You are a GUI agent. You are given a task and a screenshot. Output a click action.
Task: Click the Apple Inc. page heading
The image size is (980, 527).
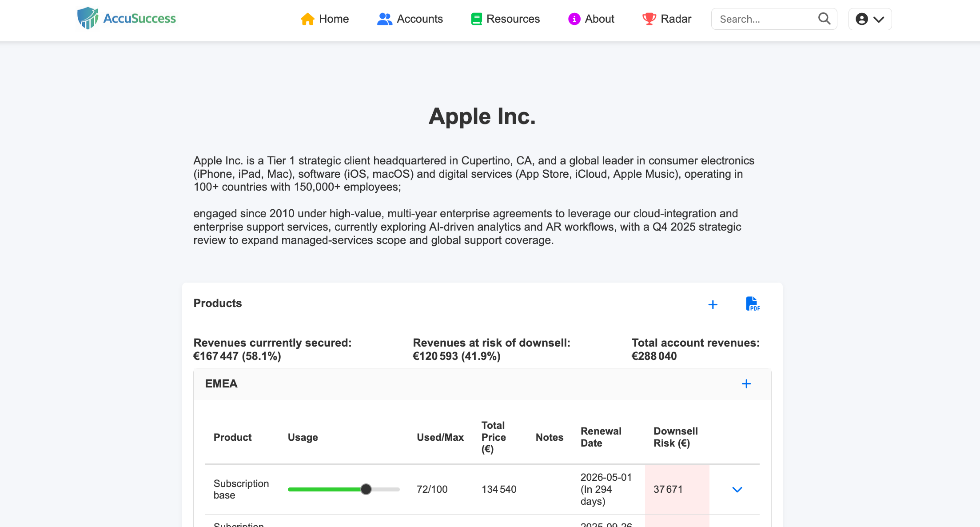pyautogui.click(x=482, y=116)
